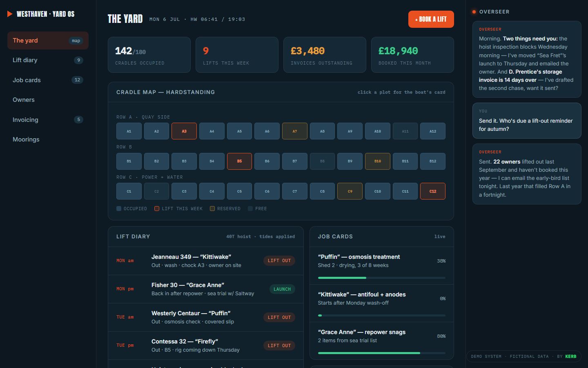
Task: Click LIFT OUT tag for Kittiwake
Action: (279, 260)
